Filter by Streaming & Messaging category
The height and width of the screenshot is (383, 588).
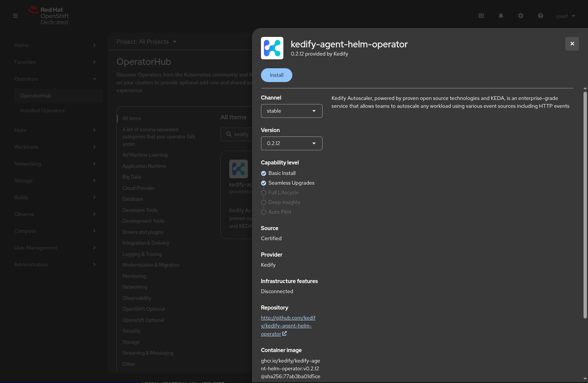148,353
